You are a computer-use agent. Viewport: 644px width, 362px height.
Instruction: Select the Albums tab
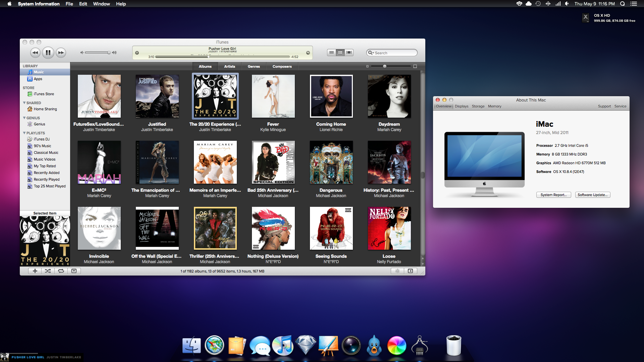click(205, 66)
